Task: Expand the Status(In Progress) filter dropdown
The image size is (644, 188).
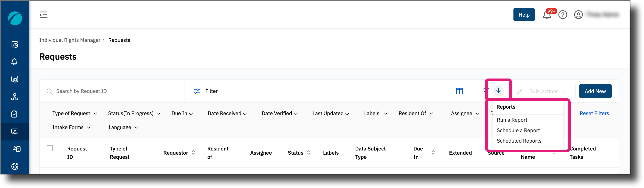Action: point(134,114)
